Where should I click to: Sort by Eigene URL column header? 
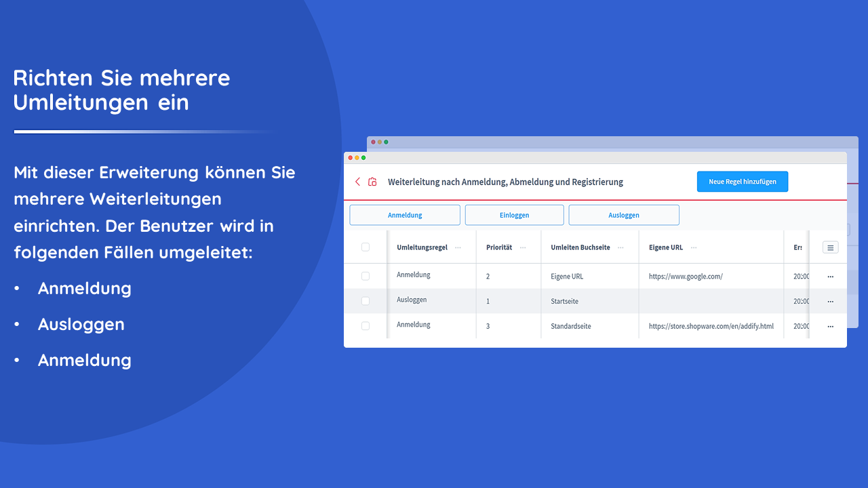tap(666, 247)
